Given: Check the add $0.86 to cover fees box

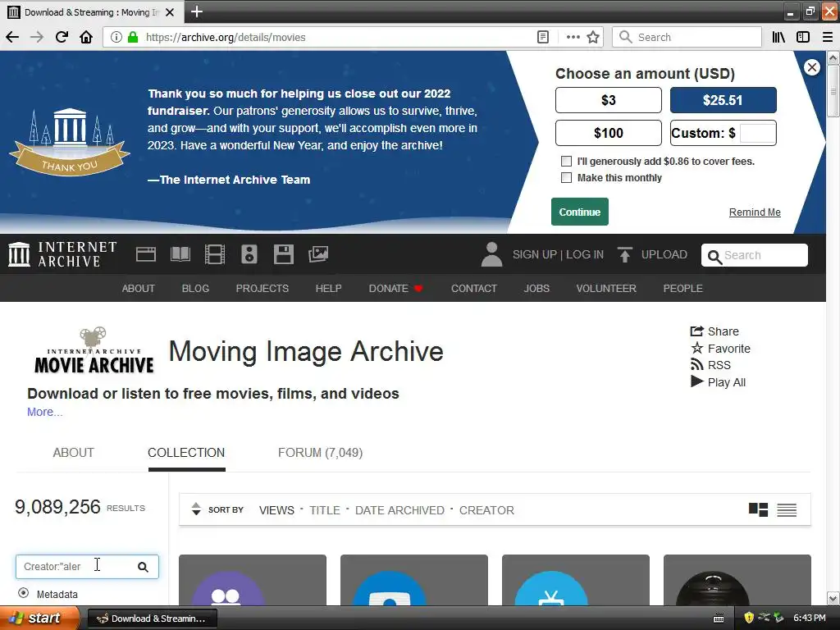Looking at the screenshot, I should pos(566,162).
